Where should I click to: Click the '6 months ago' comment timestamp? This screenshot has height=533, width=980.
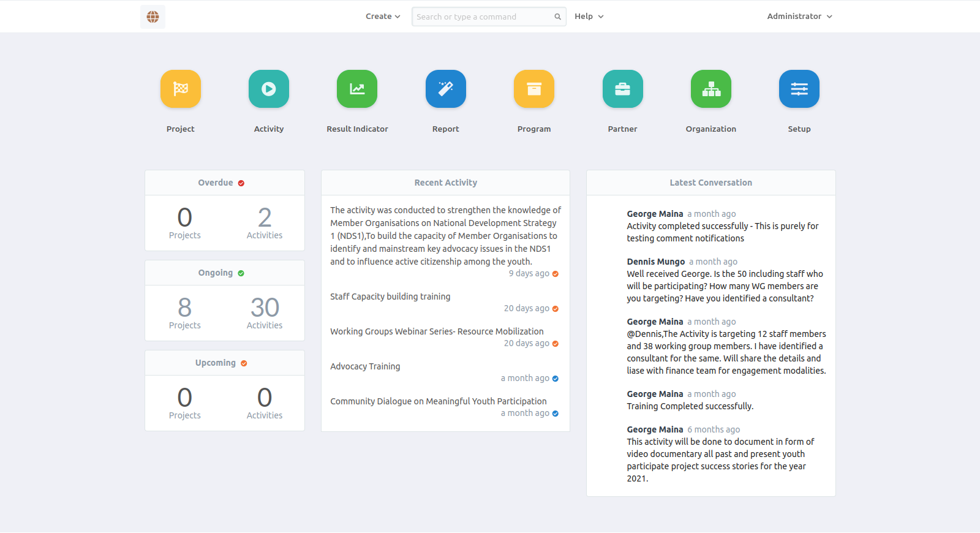click(714, 429)
